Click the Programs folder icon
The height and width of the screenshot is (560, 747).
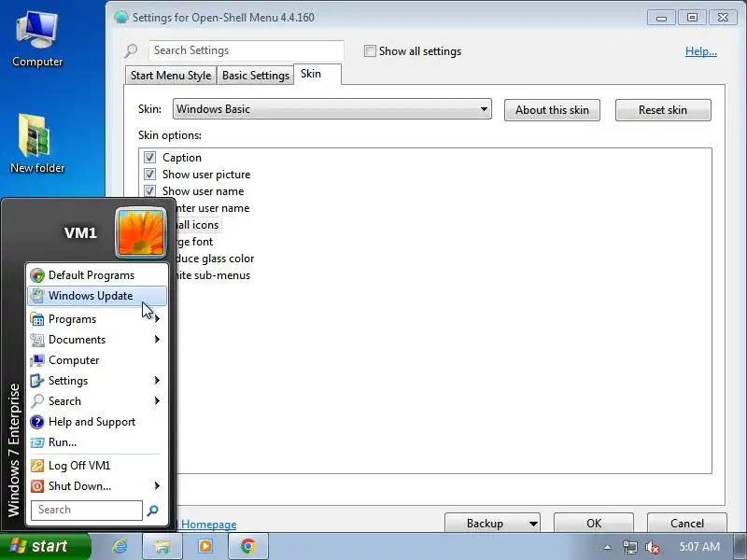coord(37,319)
